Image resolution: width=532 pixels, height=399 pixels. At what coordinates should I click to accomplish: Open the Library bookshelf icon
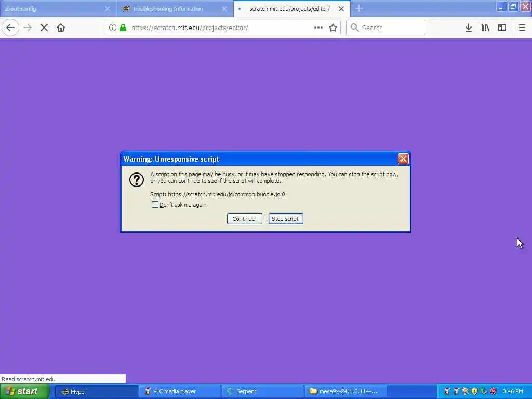(485, 28)
